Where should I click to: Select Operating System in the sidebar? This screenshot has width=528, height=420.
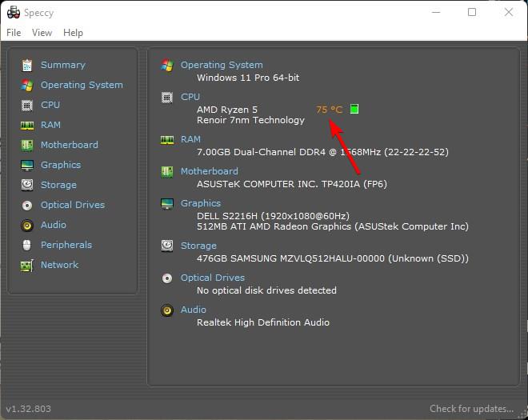pyautogui.click(x=82, y=85)
